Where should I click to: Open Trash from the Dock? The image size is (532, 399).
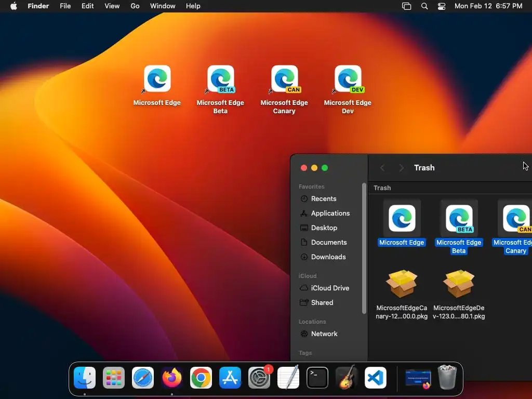447,377
